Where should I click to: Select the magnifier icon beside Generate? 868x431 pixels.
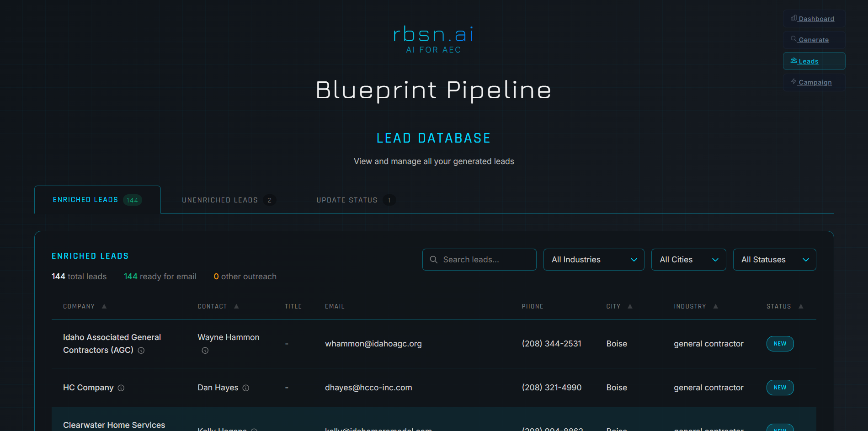[x=793, y=40]
